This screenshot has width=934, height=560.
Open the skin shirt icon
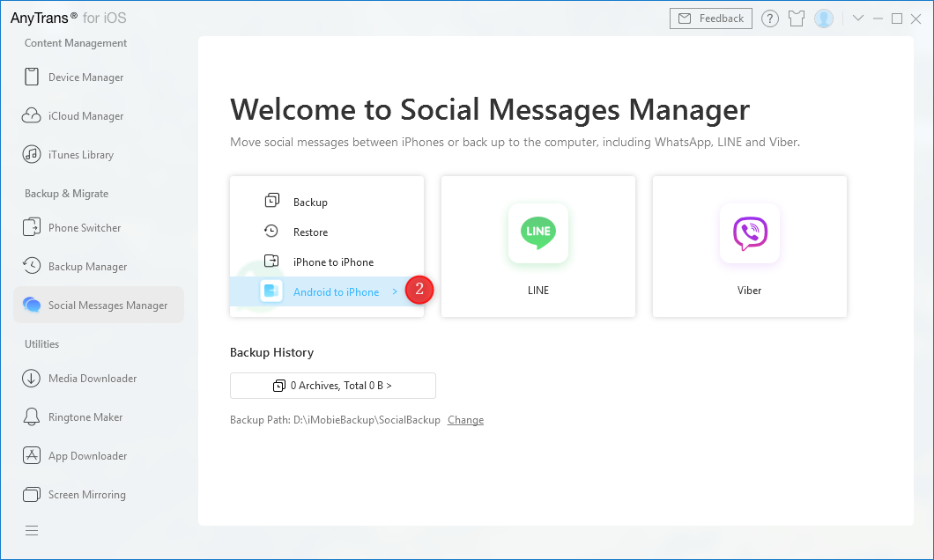(797, 19)
